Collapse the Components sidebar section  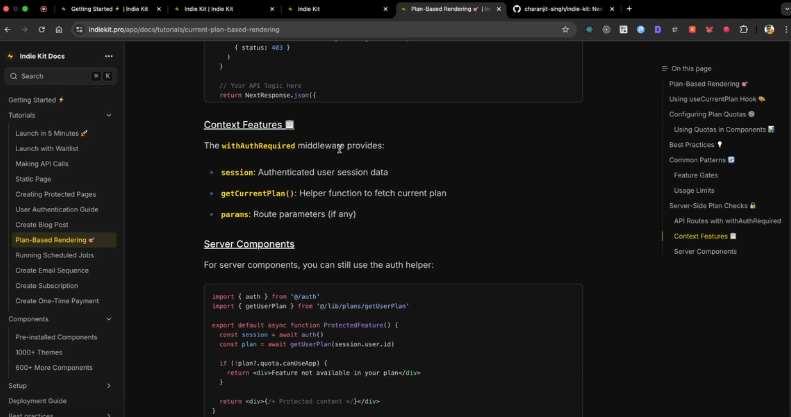click(x=109, y=319)
